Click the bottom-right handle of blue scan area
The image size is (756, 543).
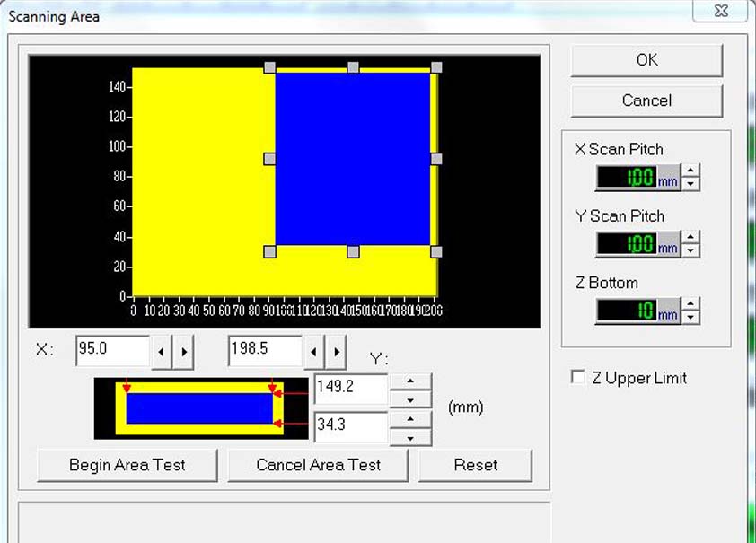click(436, 251)
